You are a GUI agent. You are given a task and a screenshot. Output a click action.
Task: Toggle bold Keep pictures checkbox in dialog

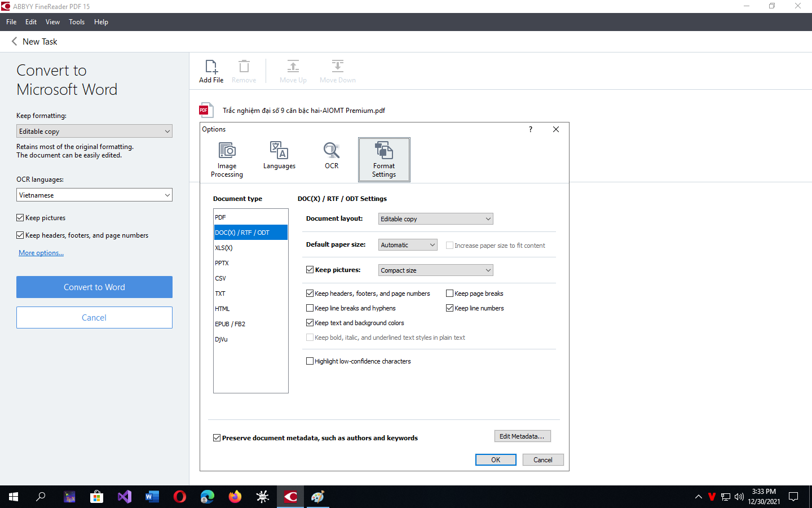(x=310, y=270)
